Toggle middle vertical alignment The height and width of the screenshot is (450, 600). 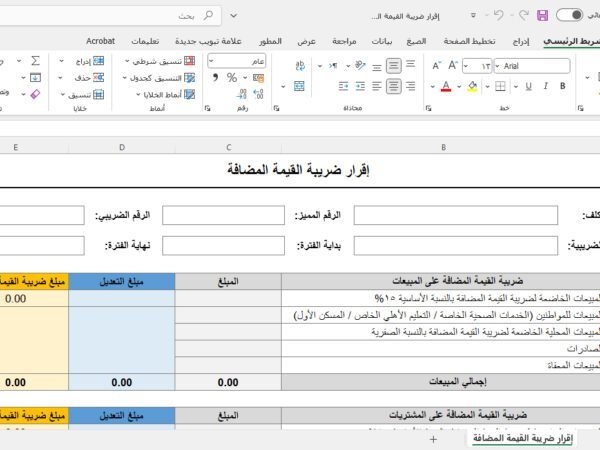tap(394, 65)
